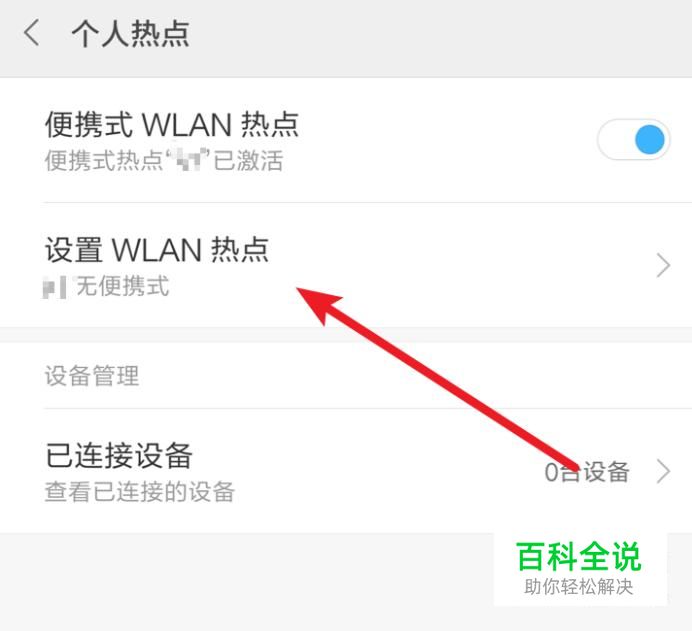Tap 查看已连接的设备 description
Screen dimensions: 692x631
(x=139, y=492)
